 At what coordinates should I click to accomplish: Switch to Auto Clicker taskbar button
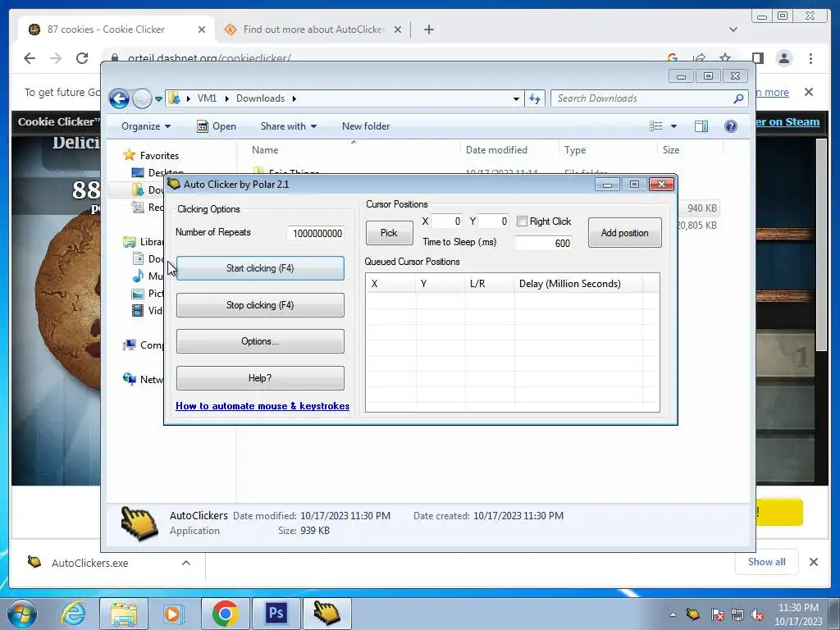coord(327,614)
